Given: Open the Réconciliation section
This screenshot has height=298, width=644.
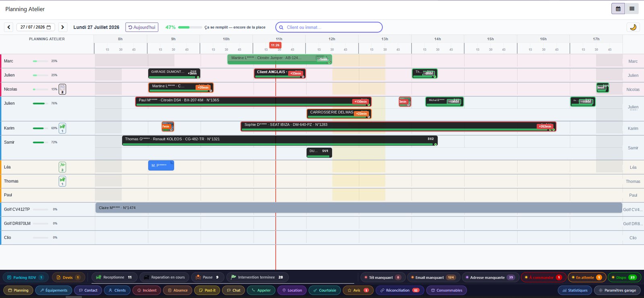Looking at the screenshot, I should (400, 290).
